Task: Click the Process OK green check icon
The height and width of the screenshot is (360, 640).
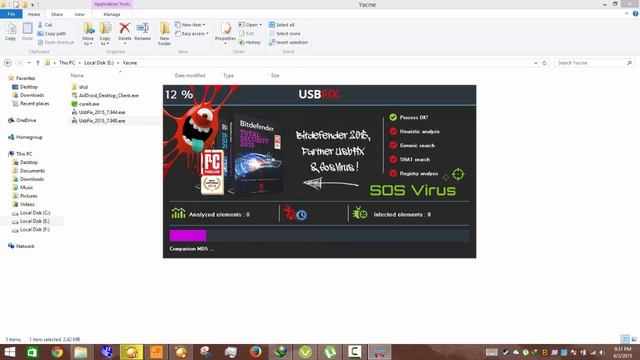Action: [393, 118]
